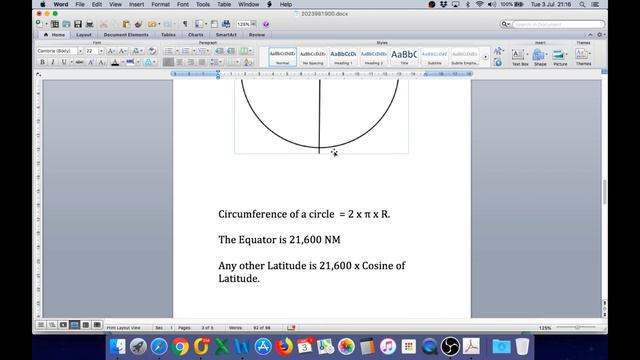Open the zoom 125% dropdown in toolbar
Image resolution: width=640 pixels, height=360 pixels.
[x=253, y=24]
